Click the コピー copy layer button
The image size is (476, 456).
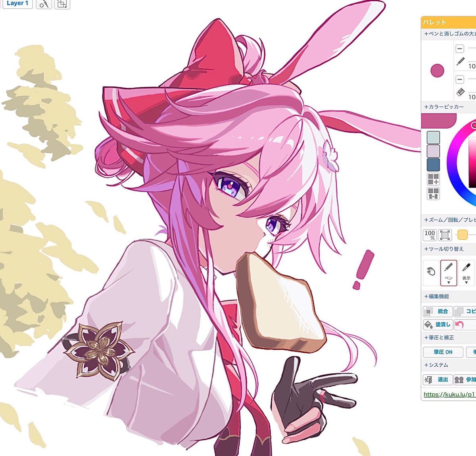click(x=465, y=312)
